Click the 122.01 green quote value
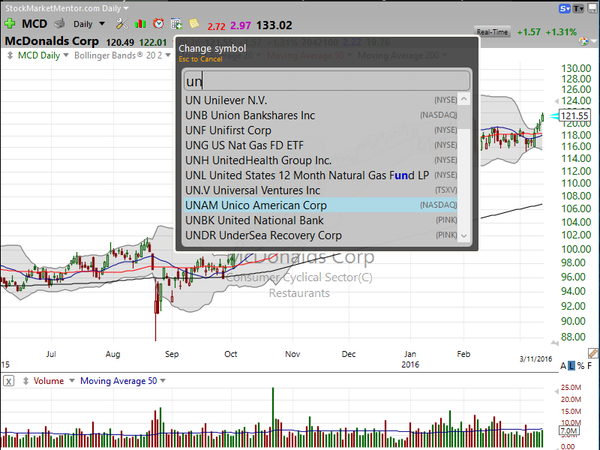 (x=153, y=42)
